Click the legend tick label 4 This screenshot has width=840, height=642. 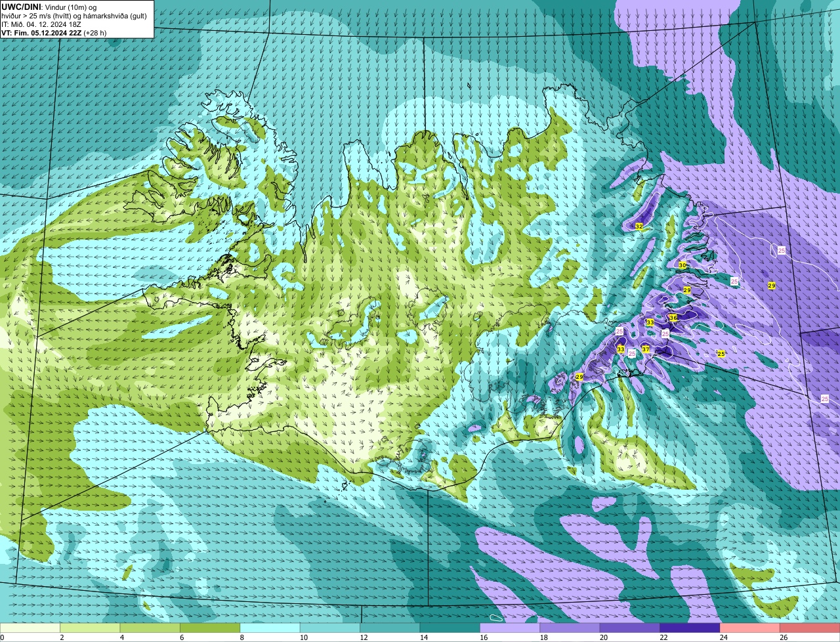tap(121, 637)
